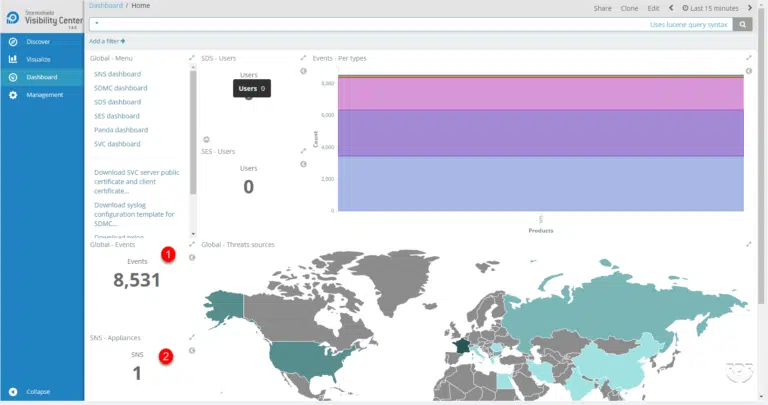Open the Dashboard section in sidebar
The image size is (768, 405).
click(x=42, y=77)
